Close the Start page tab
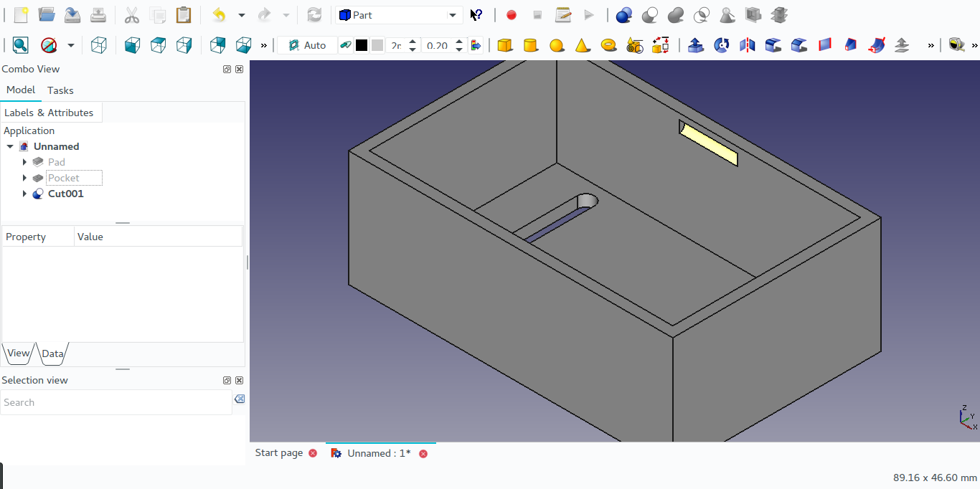Screen dimensions: 980x489 313,453
